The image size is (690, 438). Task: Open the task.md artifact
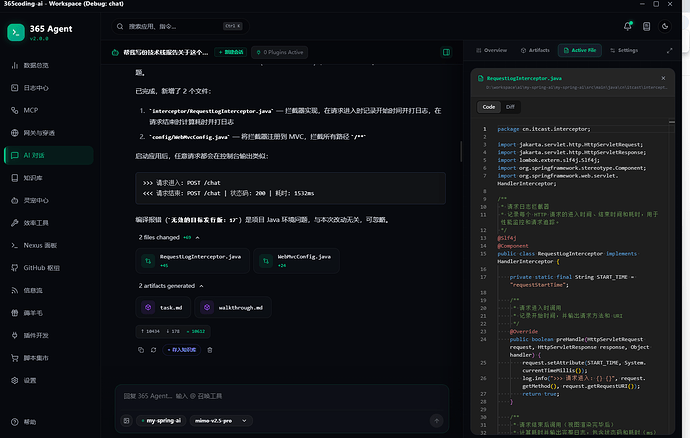tap(163, 307)
